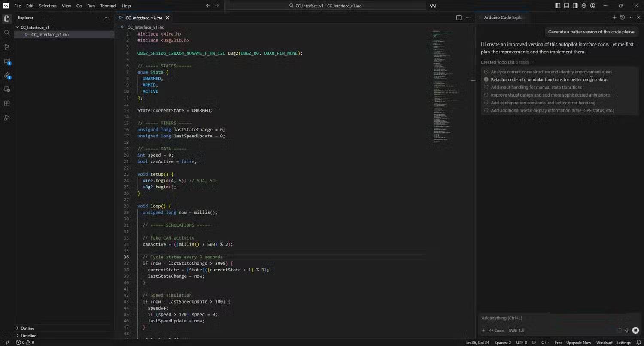Toggle the Add input handling task
Image resolution: width=644 pixels, height=346 pixels.
(x=486, y=87)
